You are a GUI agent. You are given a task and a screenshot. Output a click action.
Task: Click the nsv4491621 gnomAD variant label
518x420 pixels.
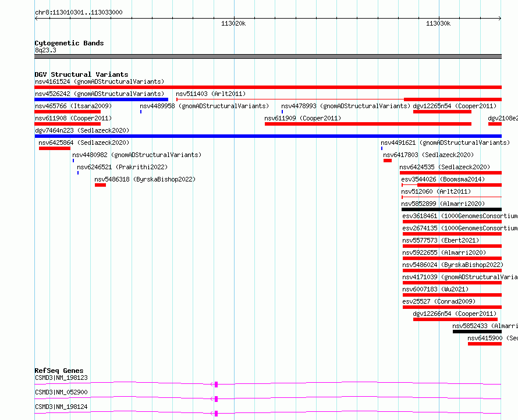point(445,143)
